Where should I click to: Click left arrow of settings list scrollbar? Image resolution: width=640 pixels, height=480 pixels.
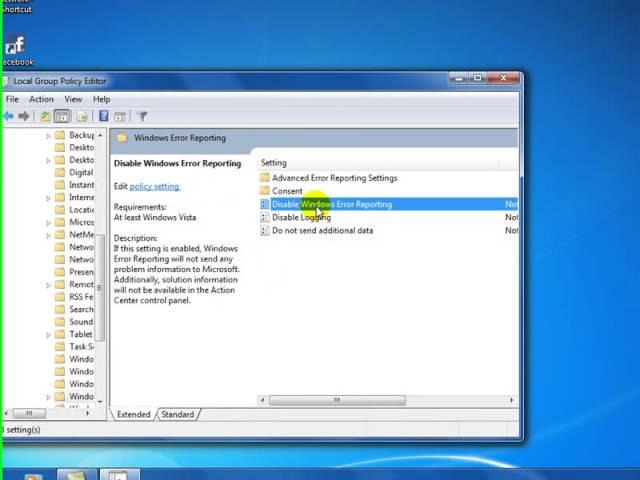262,400
